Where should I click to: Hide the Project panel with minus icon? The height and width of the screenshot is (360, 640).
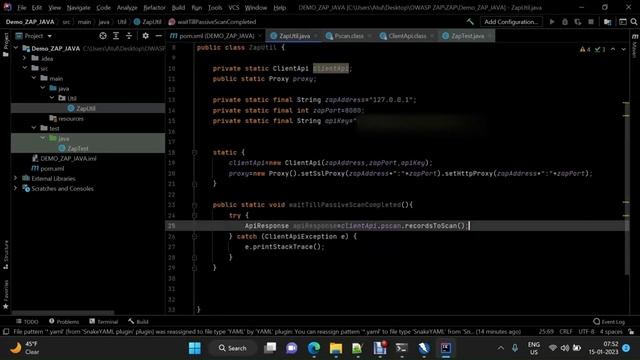pyautogui.click(x=158, y=36)
